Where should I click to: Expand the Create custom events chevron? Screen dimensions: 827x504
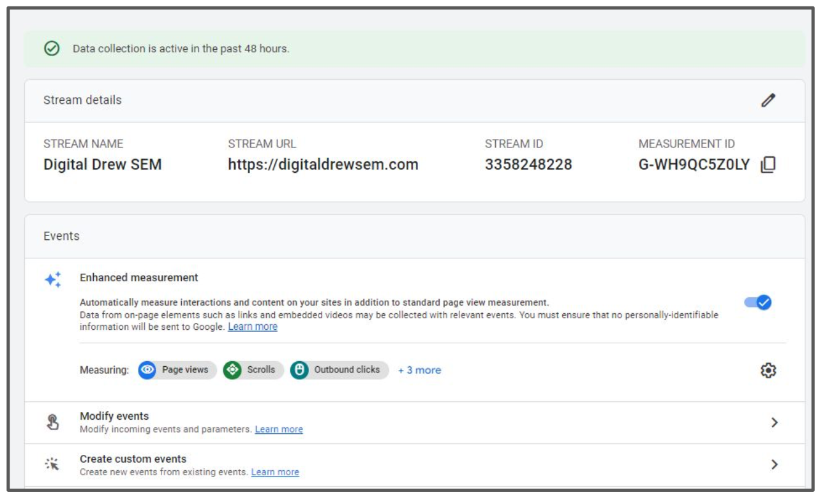774,464
